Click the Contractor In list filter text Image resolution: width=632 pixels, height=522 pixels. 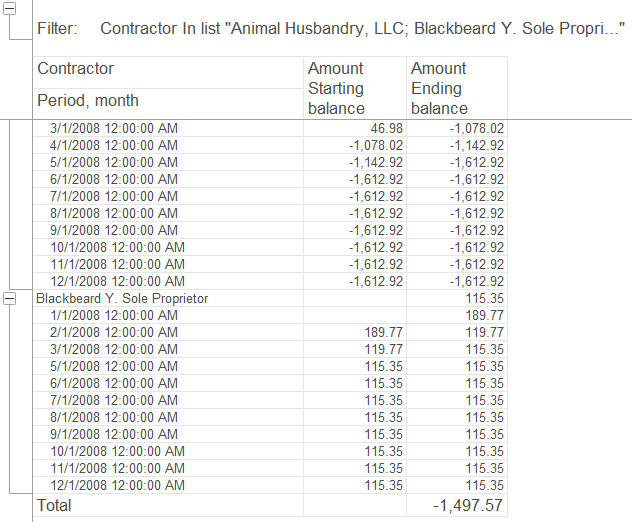point(362,29)
